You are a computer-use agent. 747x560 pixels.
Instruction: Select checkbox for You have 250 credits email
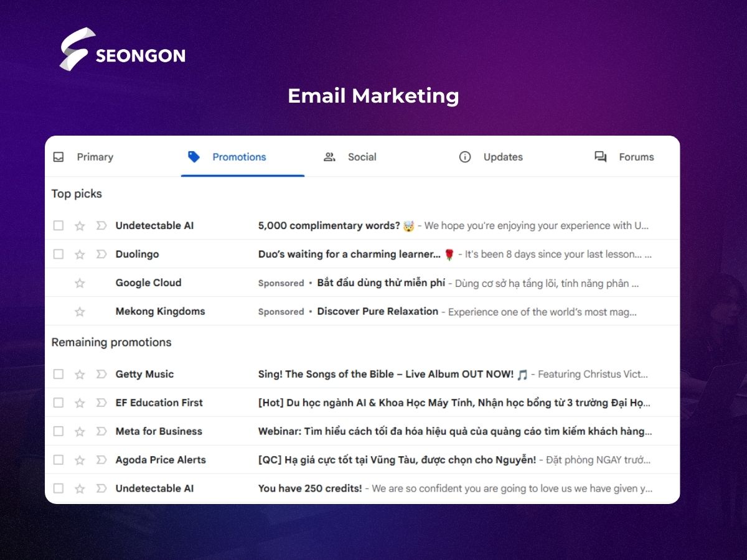click(59, 488)
